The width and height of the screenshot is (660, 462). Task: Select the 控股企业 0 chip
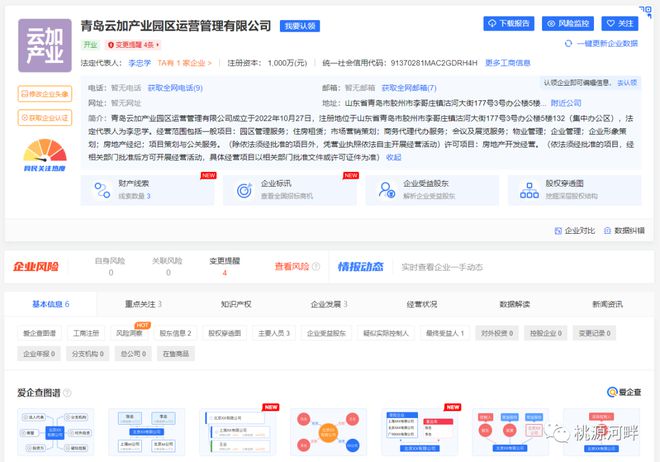tap(546, 333)
